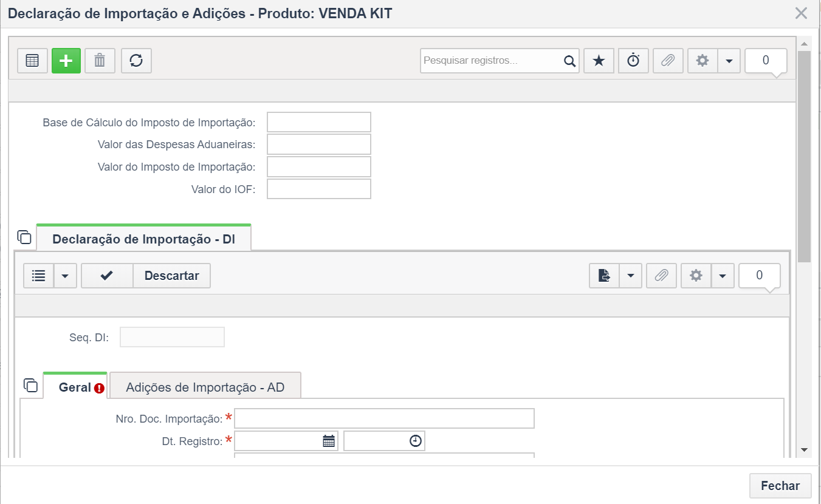Click the trash delete icon
821x504 pixels.
tap(100, 61)
